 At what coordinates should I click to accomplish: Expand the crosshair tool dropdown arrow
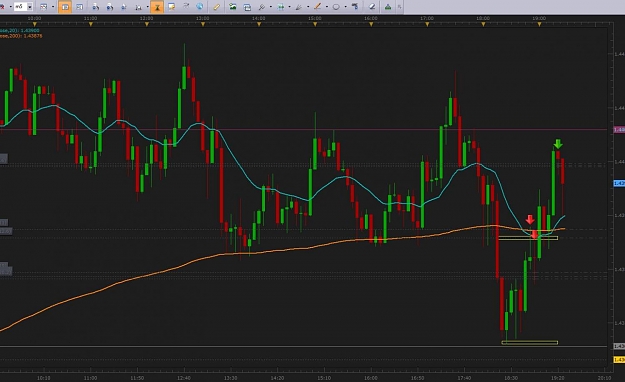pyautogui.click(x=289, y=7)
